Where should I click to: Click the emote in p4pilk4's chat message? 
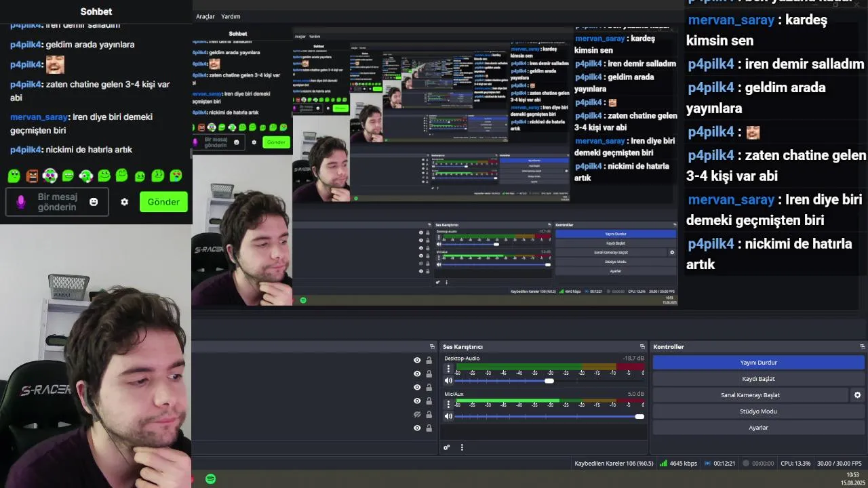coord(55,64)
